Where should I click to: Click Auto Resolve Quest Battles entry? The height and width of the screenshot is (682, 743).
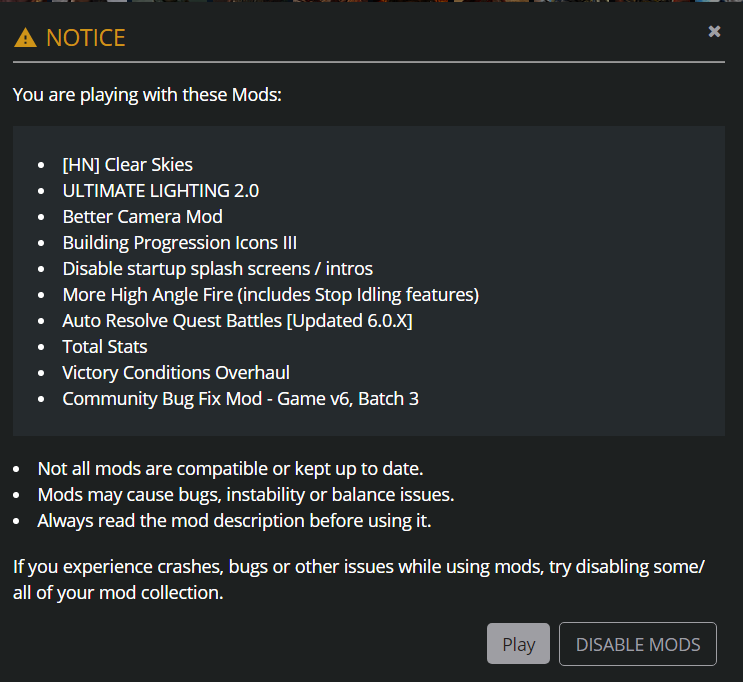pyautogui.click(x=237, y=321)
